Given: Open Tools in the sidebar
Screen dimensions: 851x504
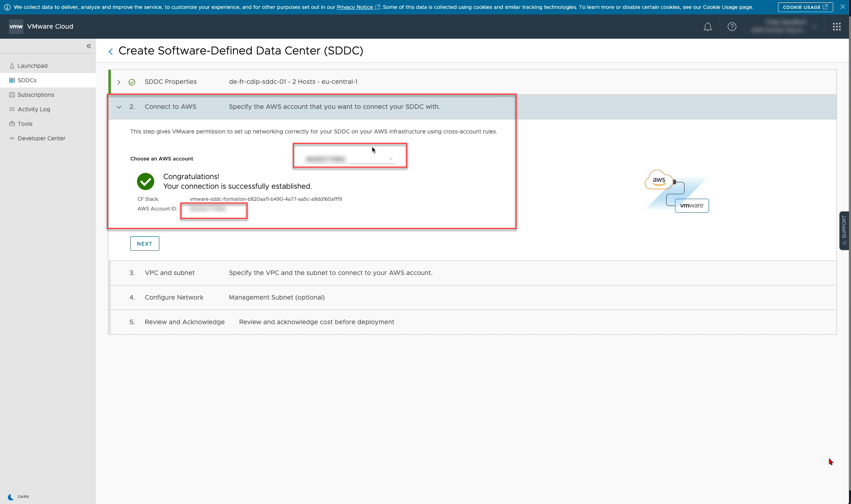Looking at the screenshot, I should (48, 124).
